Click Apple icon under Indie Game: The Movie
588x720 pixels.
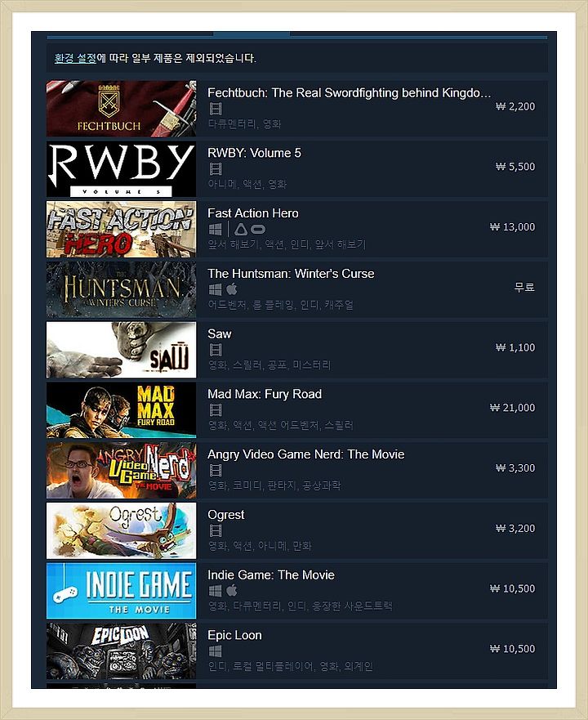232,591
